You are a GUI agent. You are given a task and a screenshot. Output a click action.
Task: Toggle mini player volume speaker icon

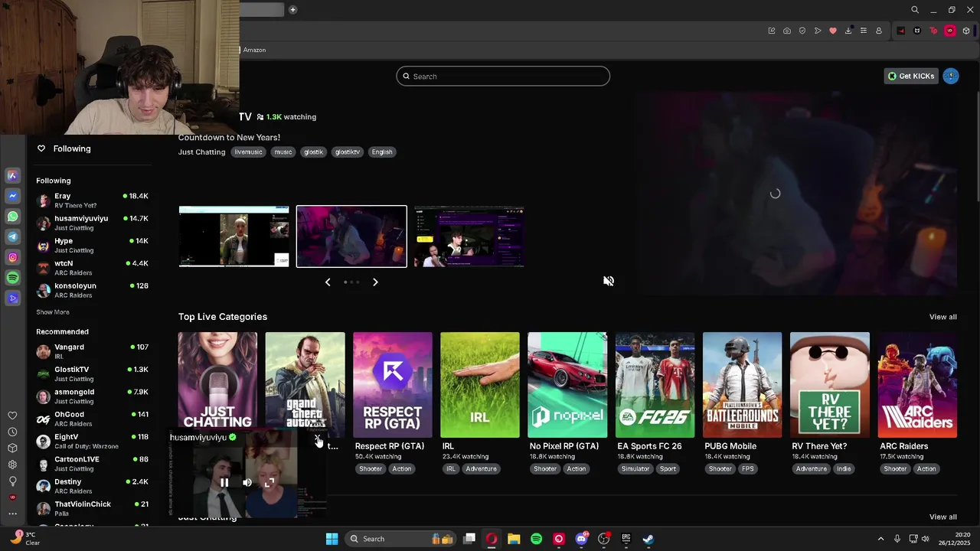247,483
